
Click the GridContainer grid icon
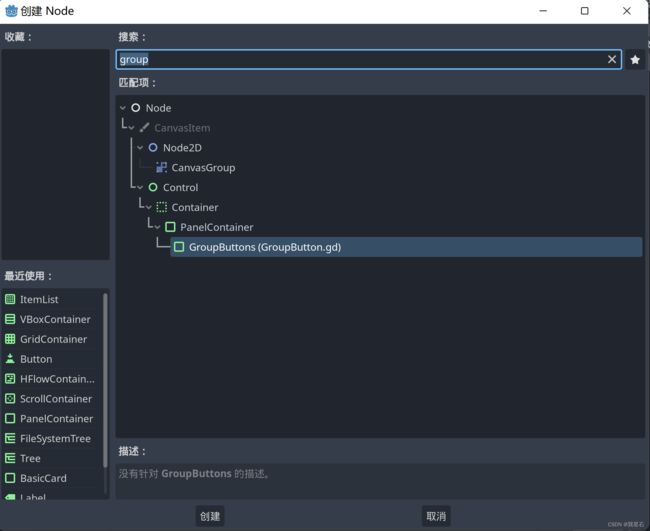(10, 339)
